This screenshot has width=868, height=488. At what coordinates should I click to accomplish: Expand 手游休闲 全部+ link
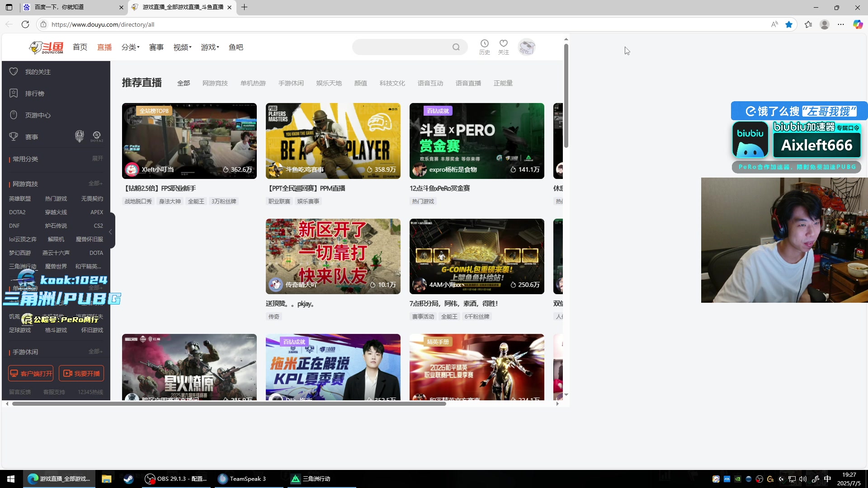[95, 352]
